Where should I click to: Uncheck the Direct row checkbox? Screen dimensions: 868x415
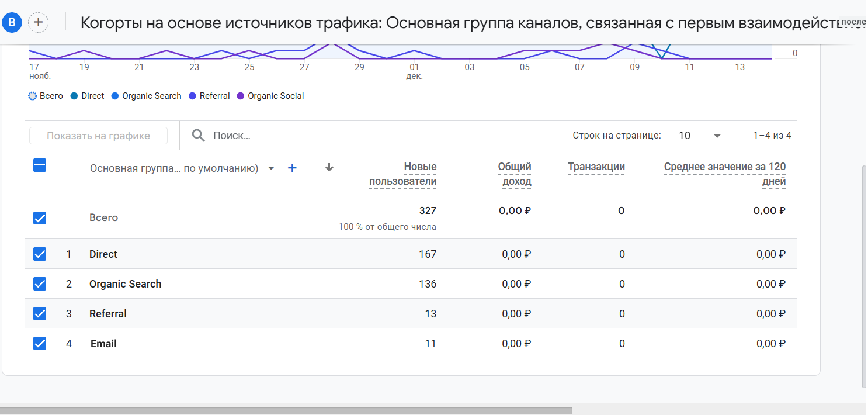pos(40,254)
